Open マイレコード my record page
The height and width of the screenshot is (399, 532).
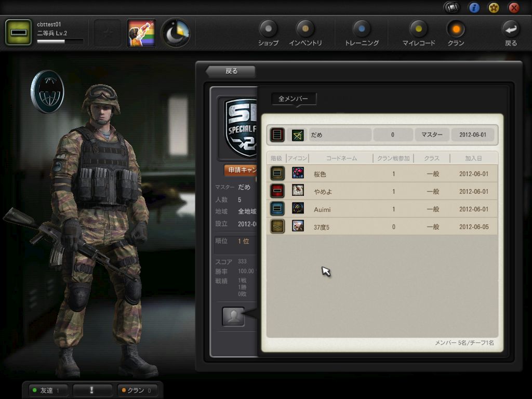418,29
